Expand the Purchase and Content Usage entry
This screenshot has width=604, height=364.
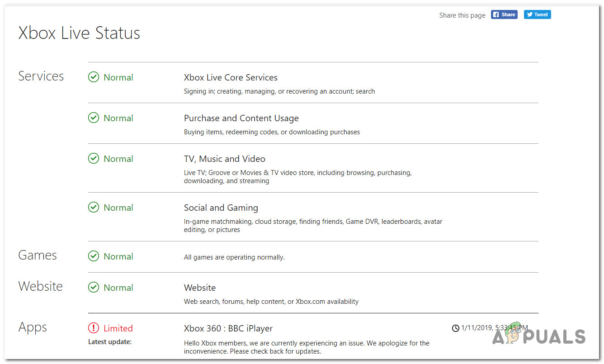241,118
